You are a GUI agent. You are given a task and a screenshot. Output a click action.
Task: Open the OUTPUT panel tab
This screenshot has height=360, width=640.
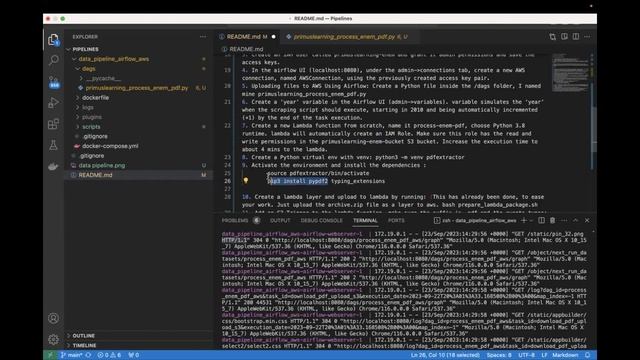click(280, 220)
